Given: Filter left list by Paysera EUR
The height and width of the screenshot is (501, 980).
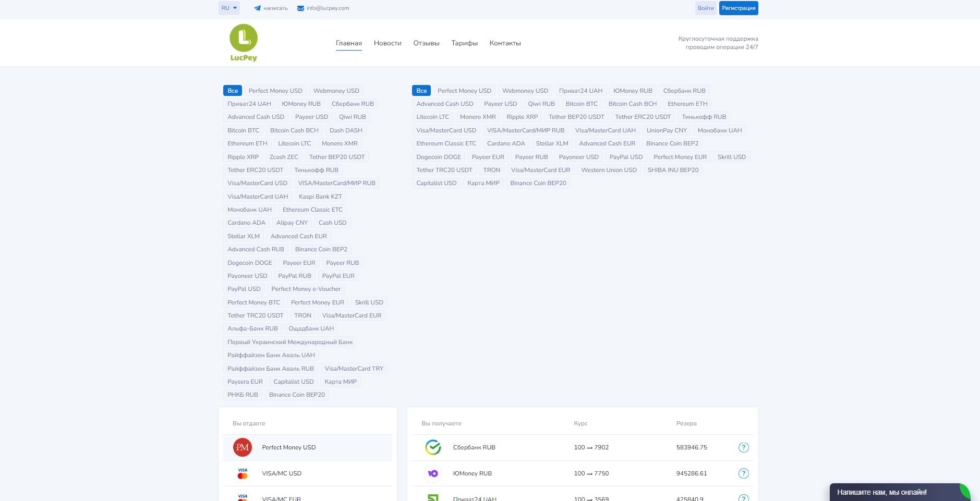Looking at the screenshot, I should (245, 382).
